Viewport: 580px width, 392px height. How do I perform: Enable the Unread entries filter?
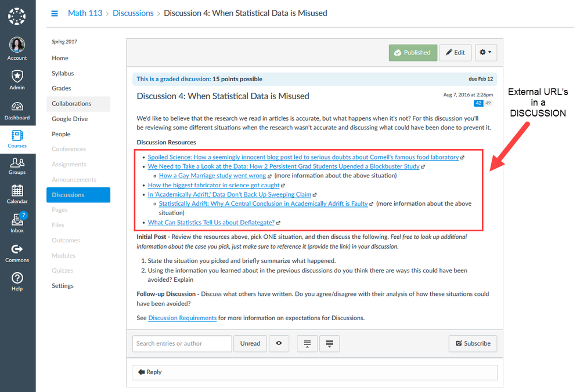(250, 343)
